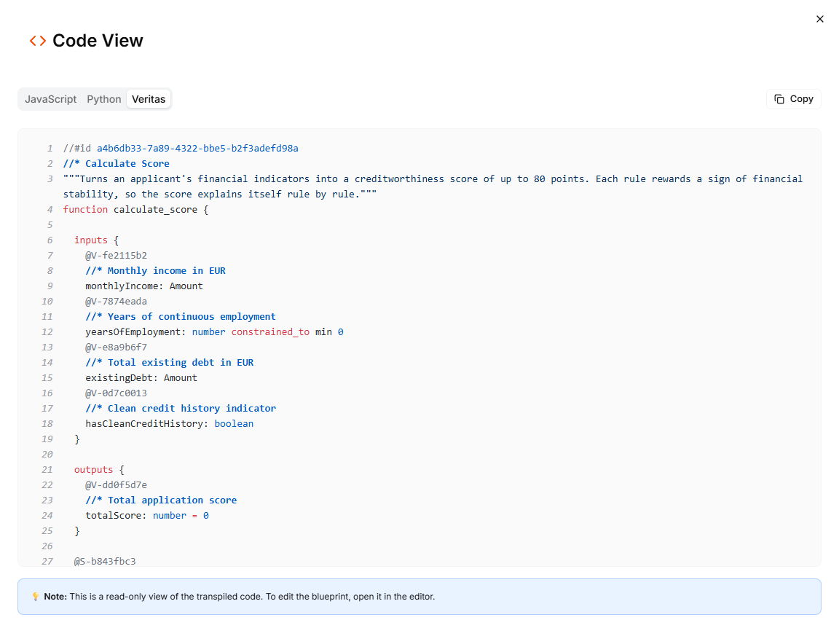Click the lightbulb icon in the note
Viewport: 839px width, 644px height.
pos(35,597)
